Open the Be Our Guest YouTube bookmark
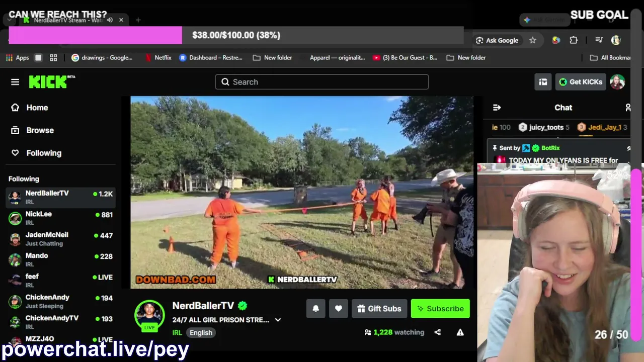This screenshot has height=362, width=644. click(405, 58)
